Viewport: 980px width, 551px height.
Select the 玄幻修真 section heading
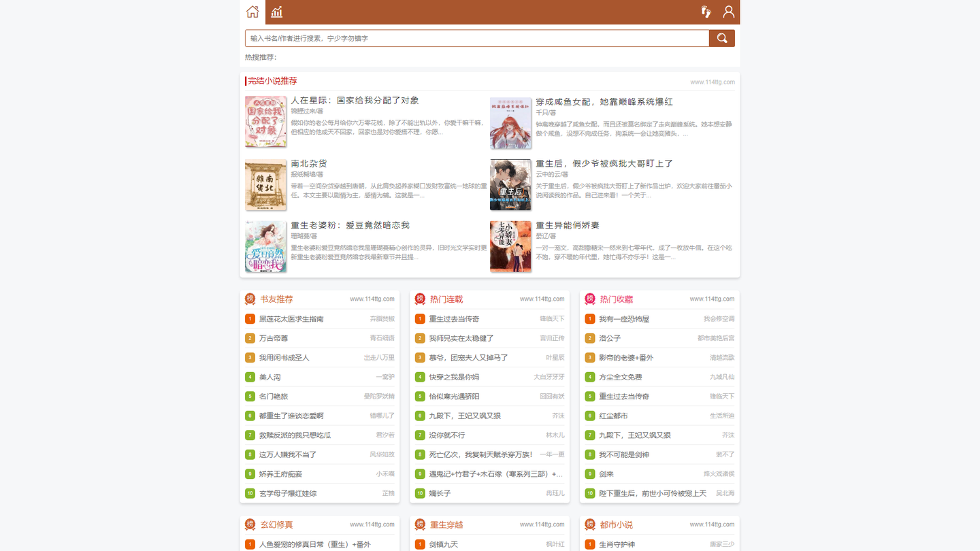[x=276, y=525]
